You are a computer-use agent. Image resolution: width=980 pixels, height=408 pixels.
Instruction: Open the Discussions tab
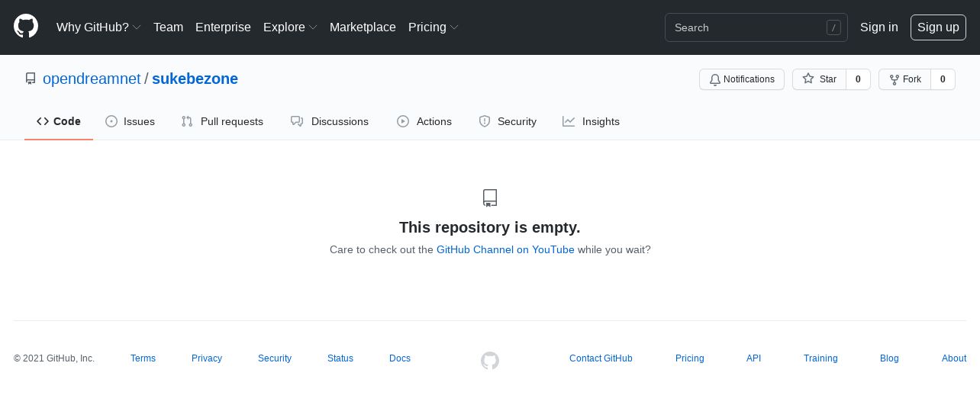pos(330,121)
